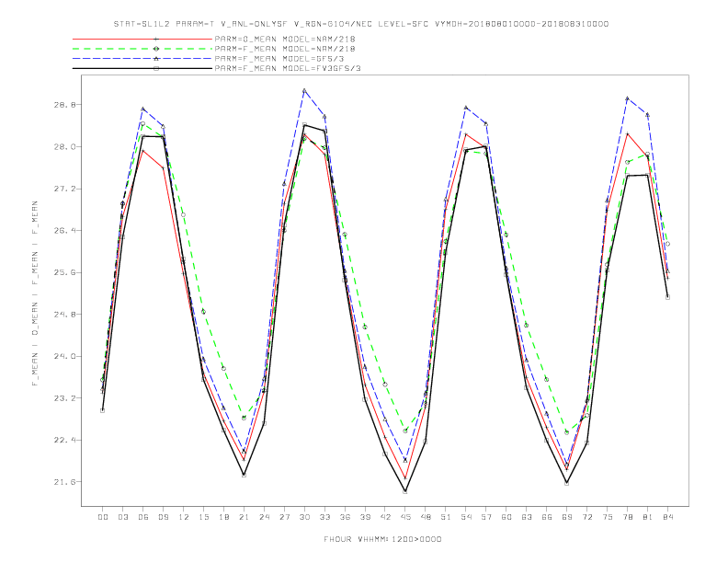Click the red solid legend line sample
The height and width of the screenshot is (563, 728).
[142, 39]
